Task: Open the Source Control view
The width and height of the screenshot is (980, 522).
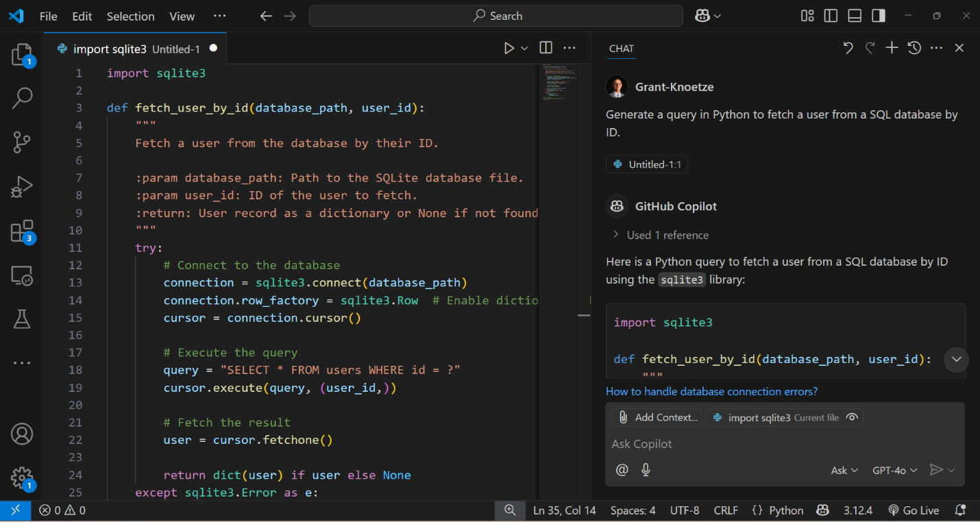Action: pos(22,142)
